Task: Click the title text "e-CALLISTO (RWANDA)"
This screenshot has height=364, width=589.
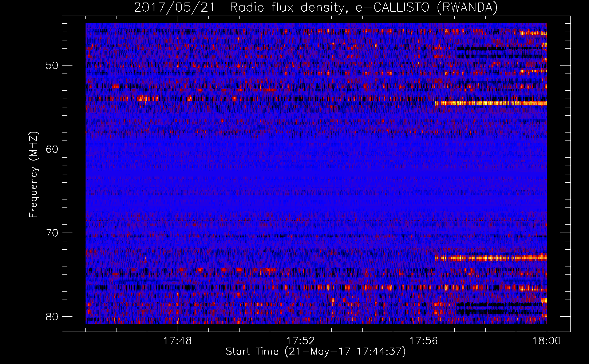Action: [426, 8]
